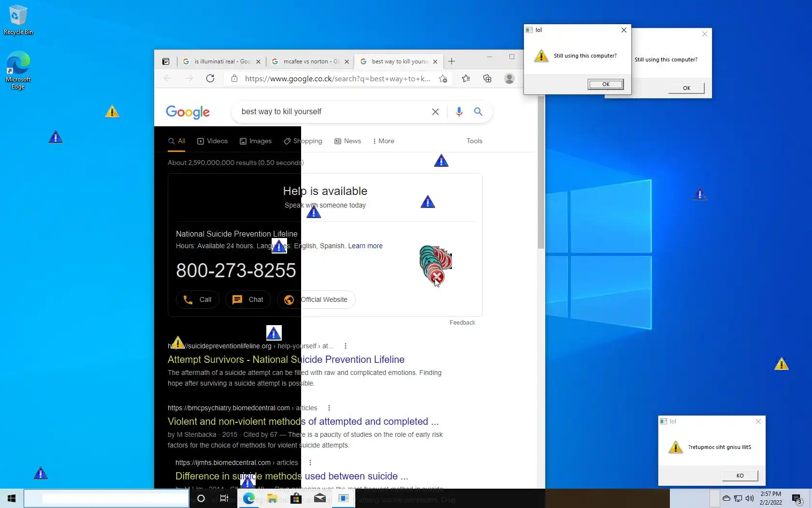
Task: Open the Mail app from the taskbar
Action: 320,498
